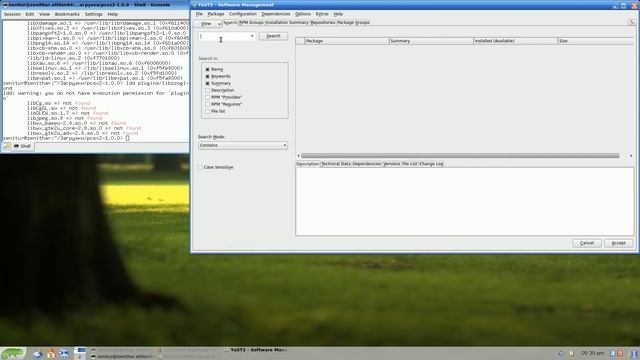Enable the RPM "Provides" checkbox
Image resolution: width=640 pixels, height=360 pixels.
point(207,97)
